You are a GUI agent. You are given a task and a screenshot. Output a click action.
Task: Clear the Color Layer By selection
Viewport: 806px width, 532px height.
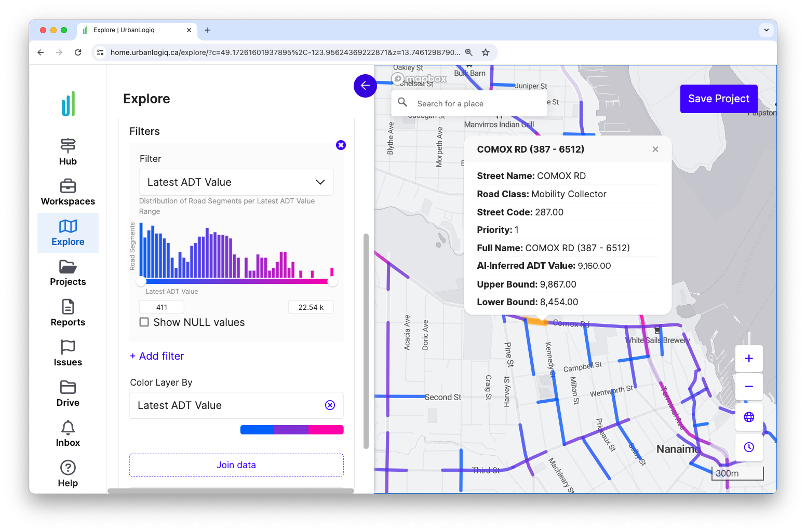330,405
